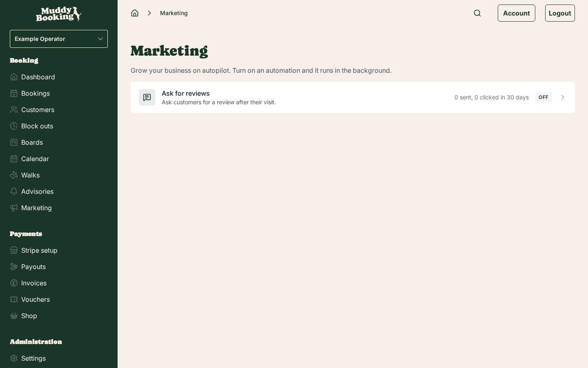Click the Account button
588x368 pixels.
[x=517, y=13]
